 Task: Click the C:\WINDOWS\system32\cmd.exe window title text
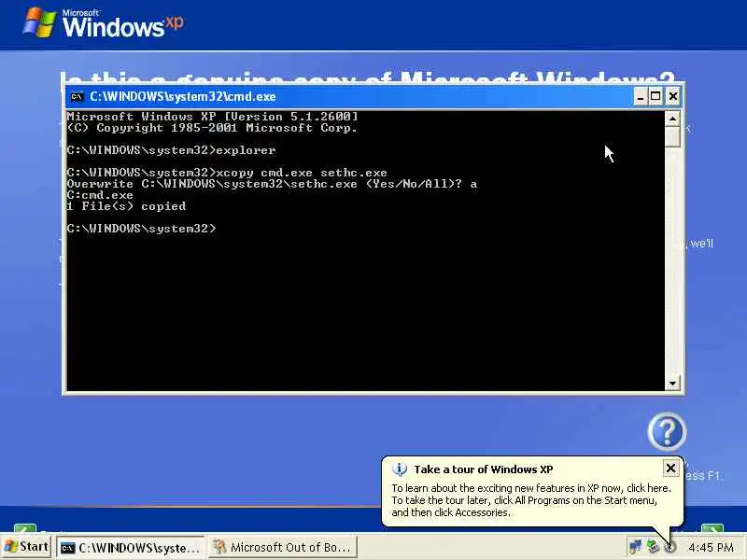click(182, 97)
